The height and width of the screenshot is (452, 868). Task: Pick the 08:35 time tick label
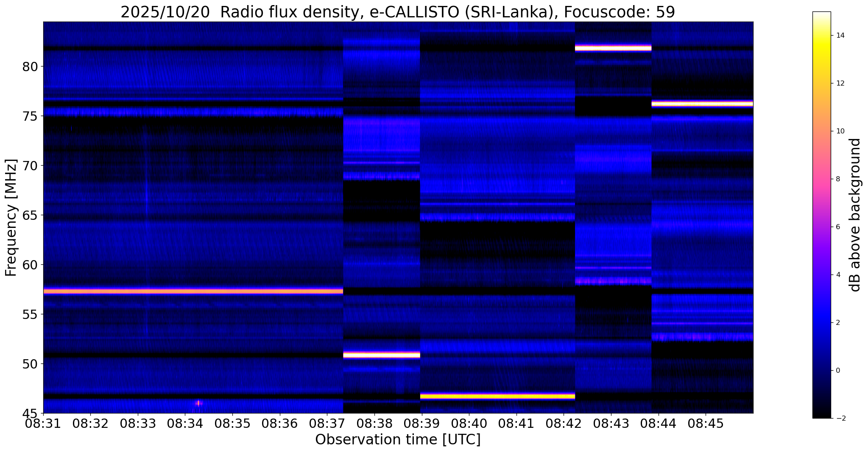[232, 423]
